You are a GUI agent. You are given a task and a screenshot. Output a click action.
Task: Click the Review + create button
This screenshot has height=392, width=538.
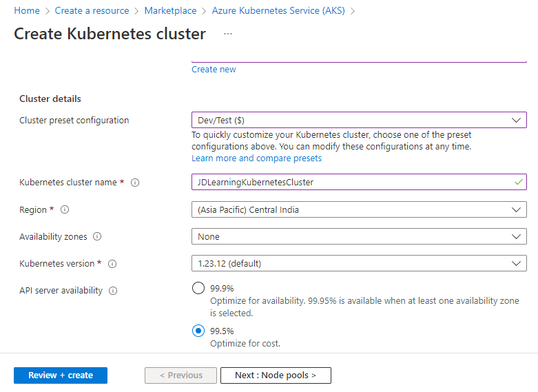point(61,375)
